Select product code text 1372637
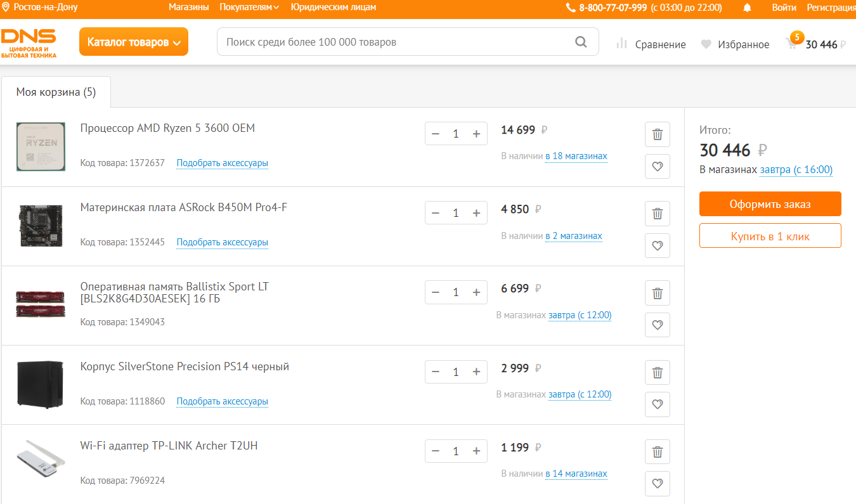856x504 pixels. coord(147,163)
